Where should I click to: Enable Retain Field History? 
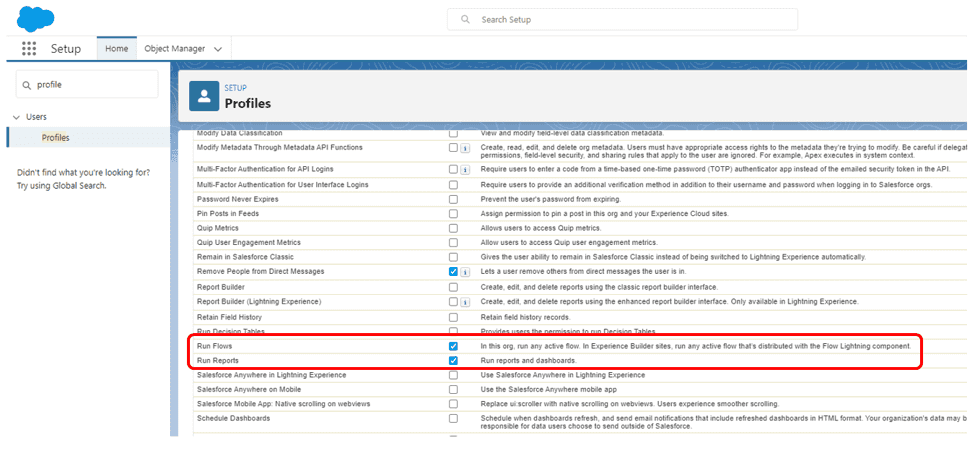(453, 317)
